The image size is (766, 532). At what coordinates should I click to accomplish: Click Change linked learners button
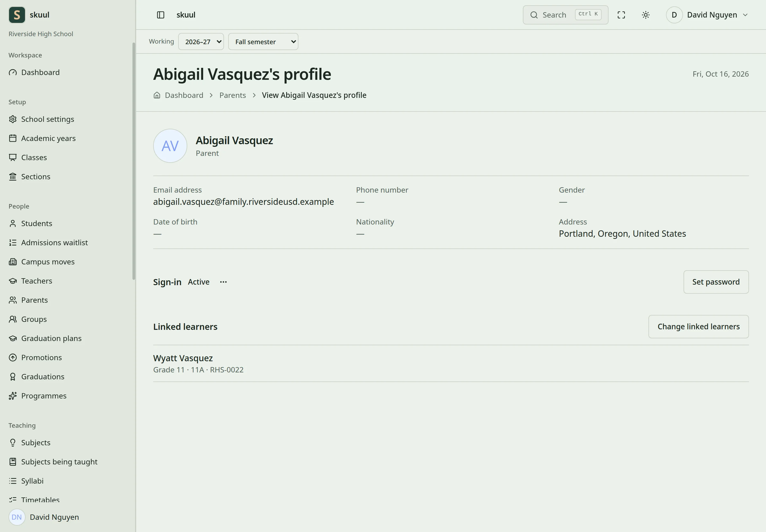click(x=698, y=327)
